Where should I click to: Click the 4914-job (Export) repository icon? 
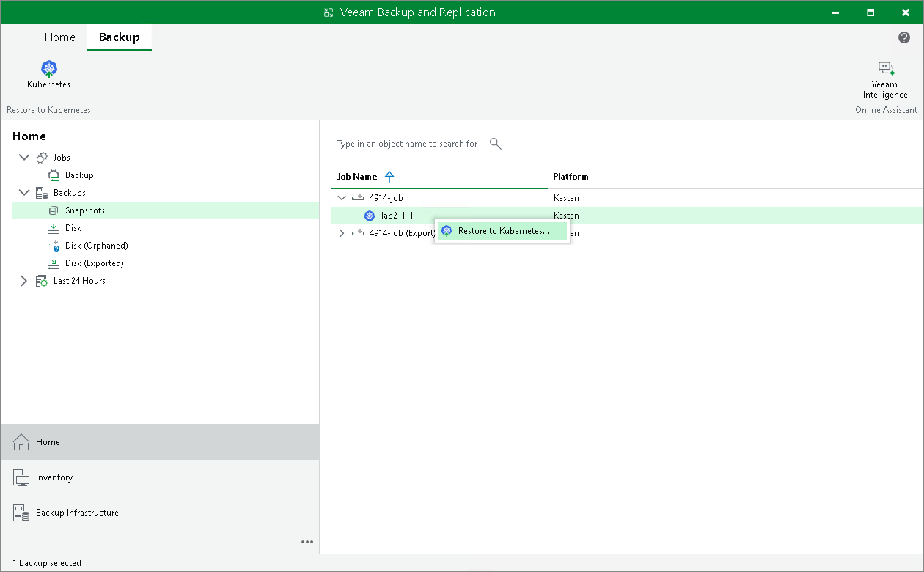[x=358, y=233]
